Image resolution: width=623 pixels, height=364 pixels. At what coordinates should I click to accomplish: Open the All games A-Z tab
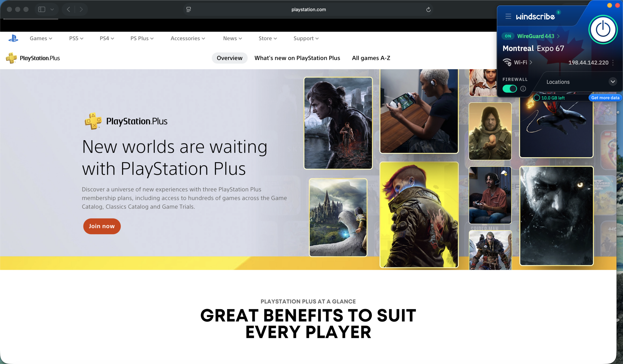point(371,58)
